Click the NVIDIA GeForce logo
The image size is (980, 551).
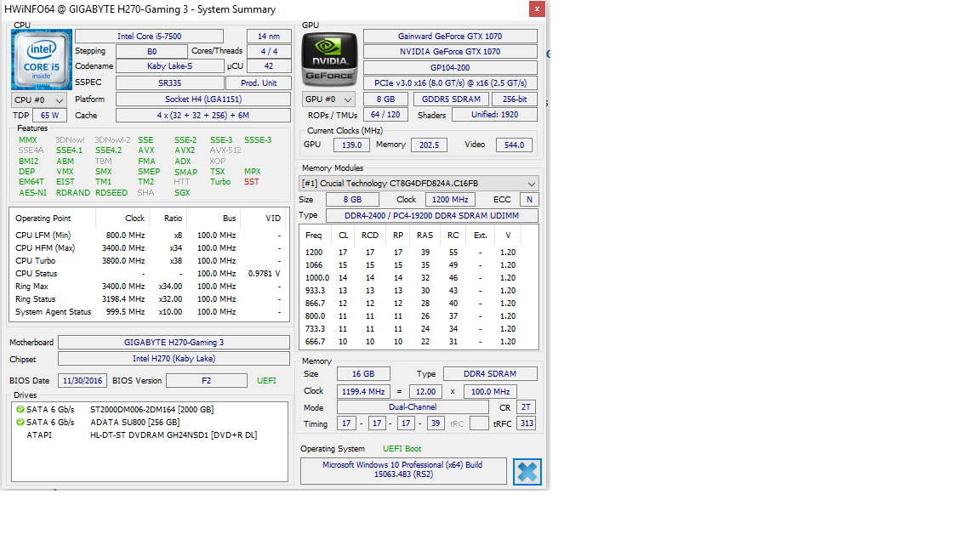pyautogui.click(x=329, y=60)
